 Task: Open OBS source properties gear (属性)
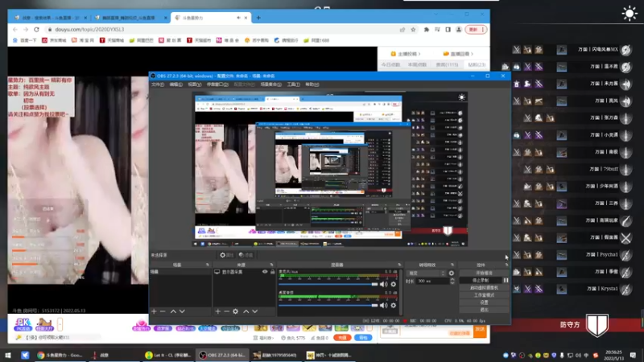[x=226, y=255]
